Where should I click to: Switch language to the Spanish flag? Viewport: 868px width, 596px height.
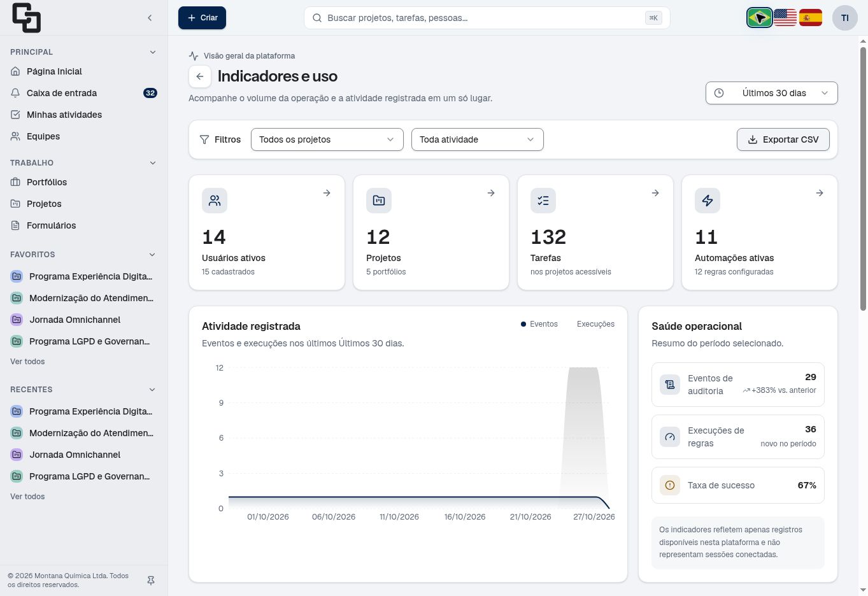click(x=811, y=18)
